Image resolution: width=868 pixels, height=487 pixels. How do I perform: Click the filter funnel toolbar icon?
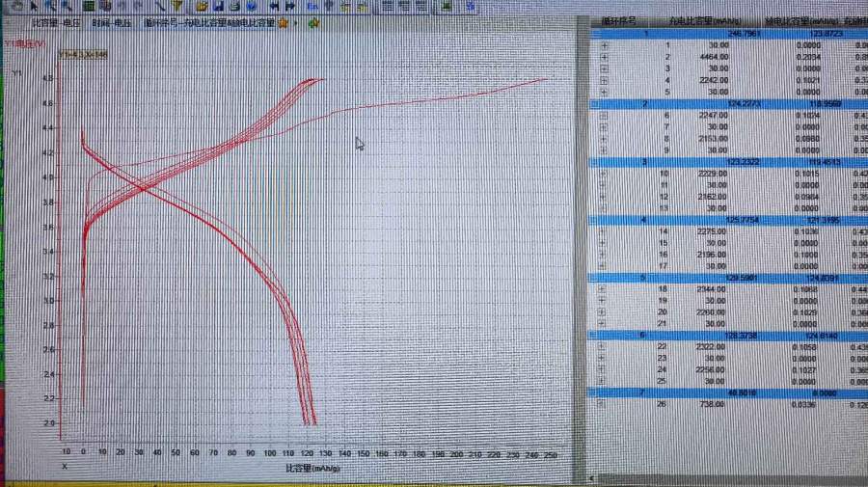pyautogui.click(x=177, y=5)
